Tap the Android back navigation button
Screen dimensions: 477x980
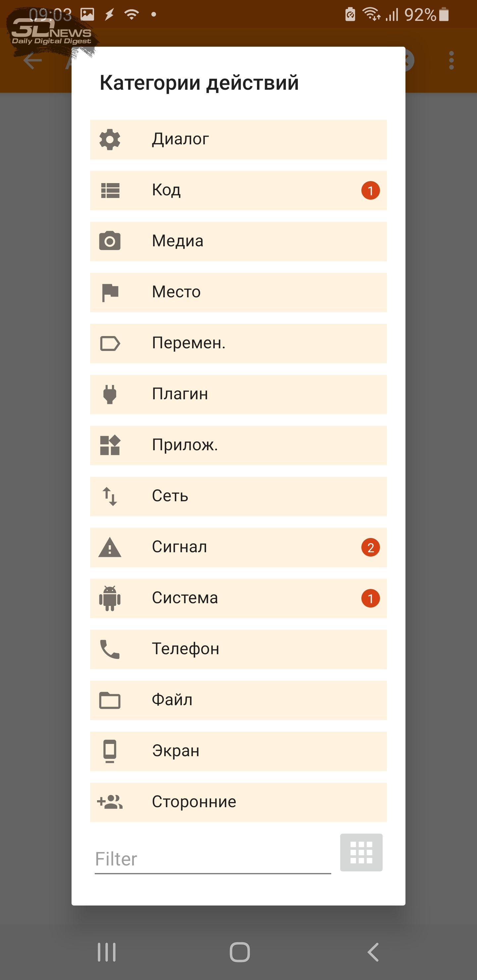tap(373, 952)
